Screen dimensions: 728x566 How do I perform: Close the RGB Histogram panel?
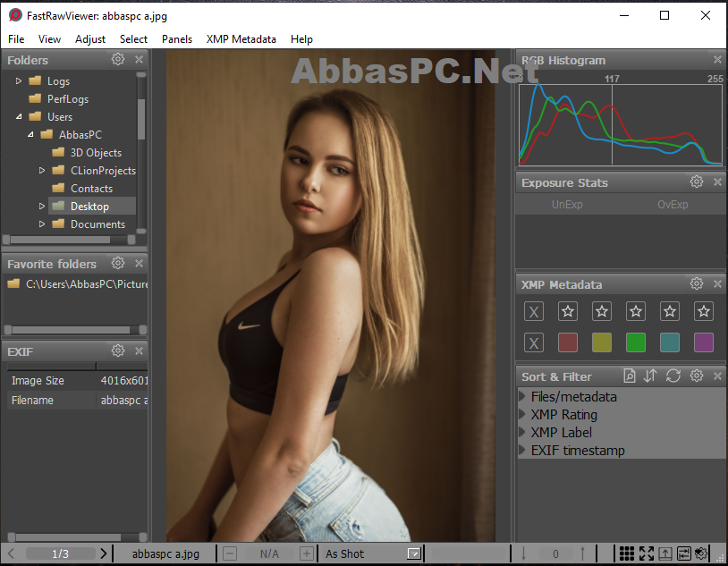tap(717, 60)
